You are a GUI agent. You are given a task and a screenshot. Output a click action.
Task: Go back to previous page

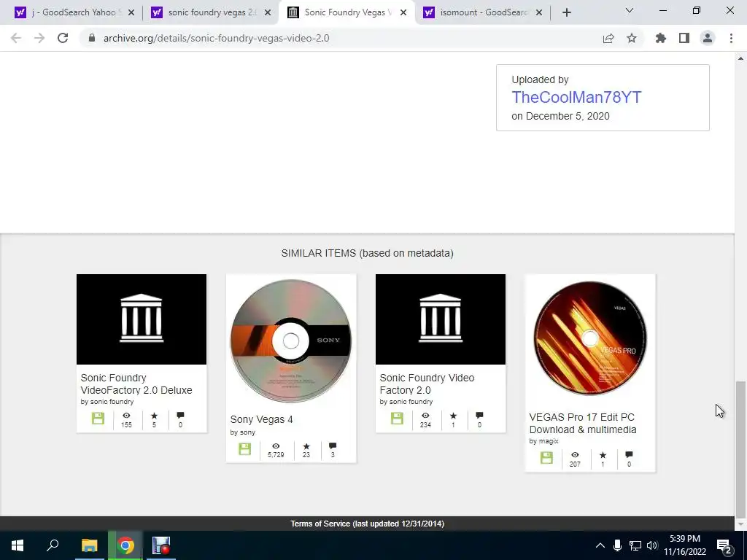coord(16,38)
